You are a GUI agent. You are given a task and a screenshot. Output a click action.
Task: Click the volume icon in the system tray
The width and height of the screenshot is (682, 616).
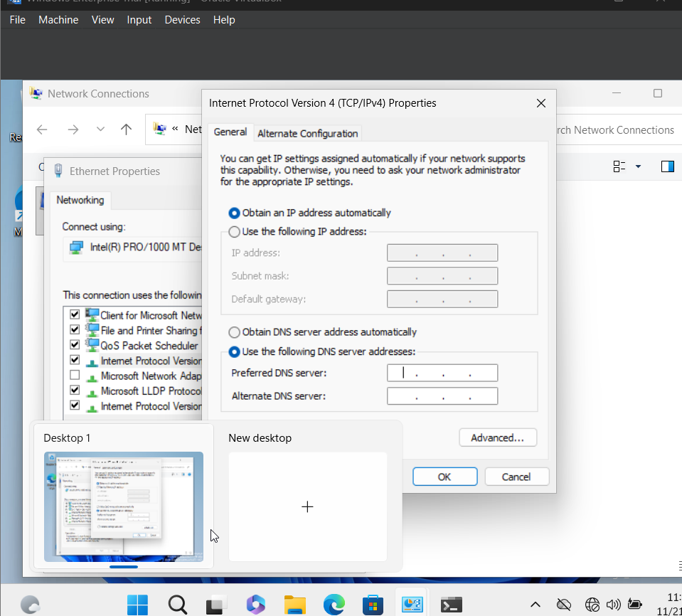tap(613, 604)
